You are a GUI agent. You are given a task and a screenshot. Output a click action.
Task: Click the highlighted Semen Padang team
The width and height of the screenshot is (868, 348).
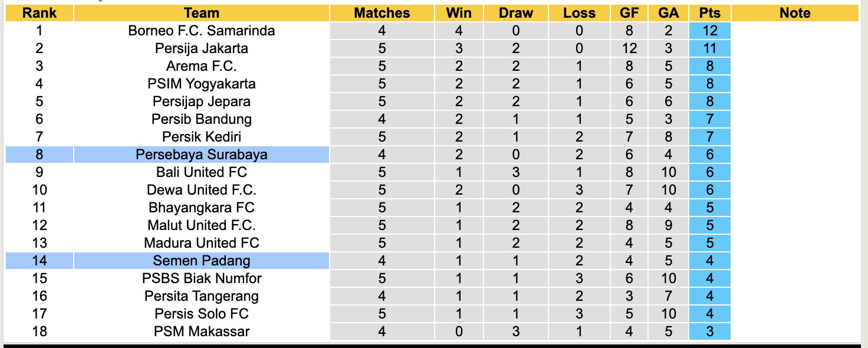coord(201,261)
